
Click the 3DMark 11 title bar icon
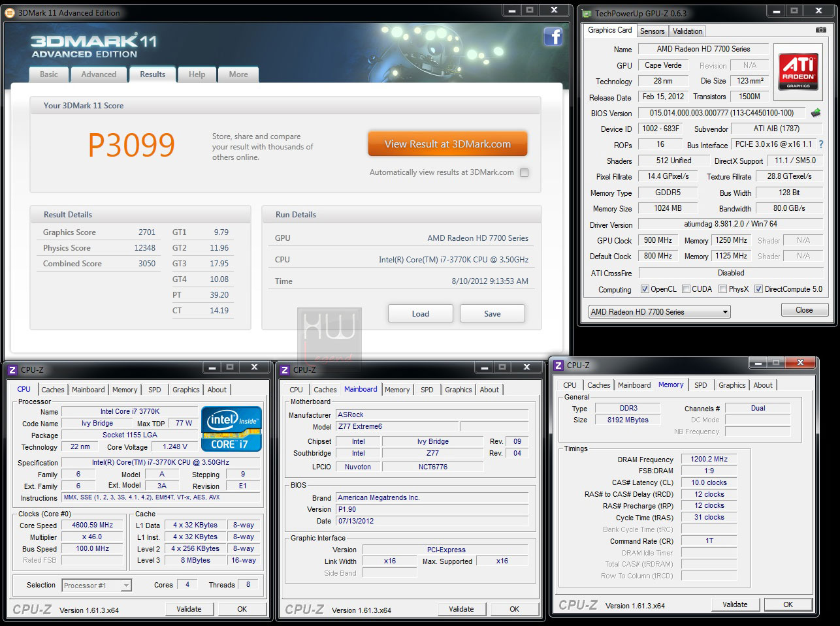click(x=11, y=12)
